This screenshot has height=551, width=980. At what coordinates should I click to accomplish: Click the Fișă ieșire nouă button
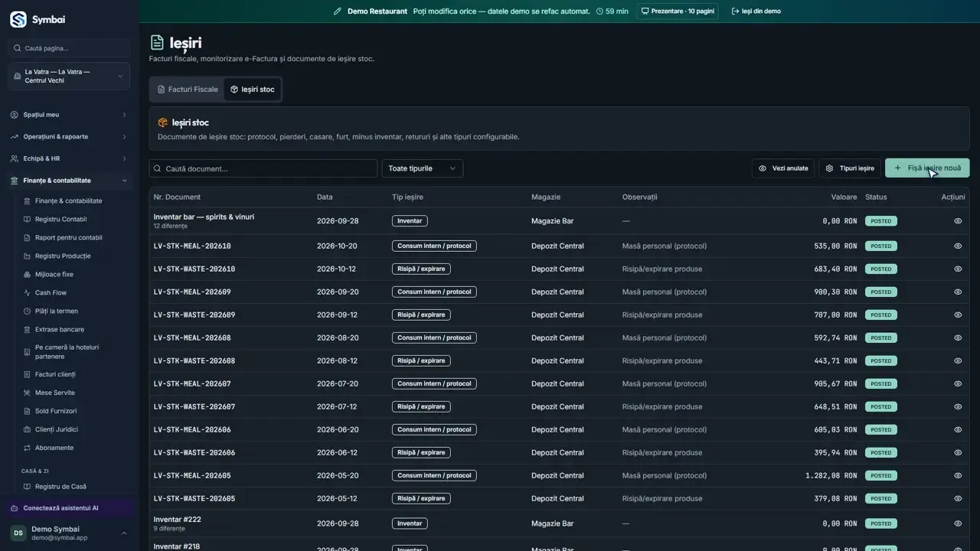(927, 168)
